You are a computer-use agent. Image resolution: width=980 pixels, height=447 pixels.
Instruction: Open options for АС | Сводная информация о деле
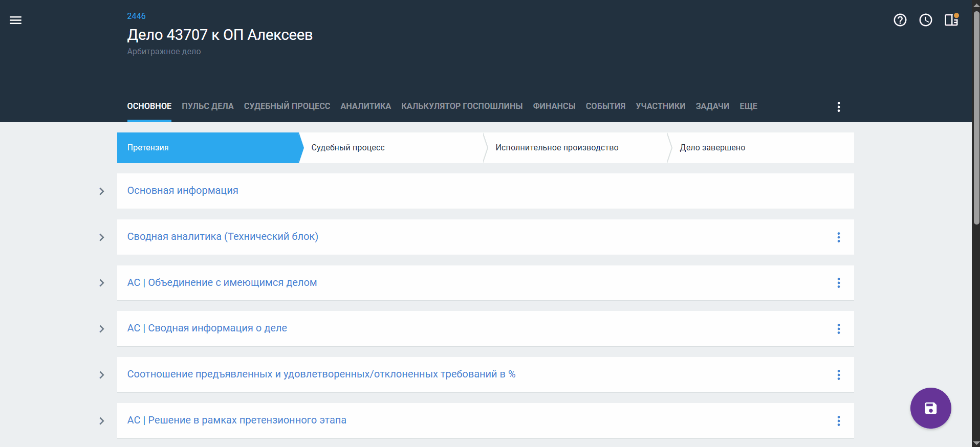tap(838, 329)
